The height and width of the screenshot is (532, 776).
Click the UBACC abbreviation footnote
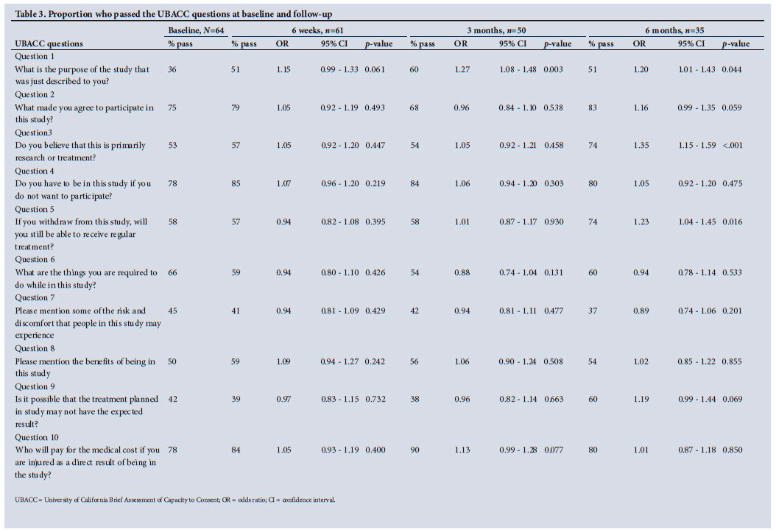coord(174,500)
